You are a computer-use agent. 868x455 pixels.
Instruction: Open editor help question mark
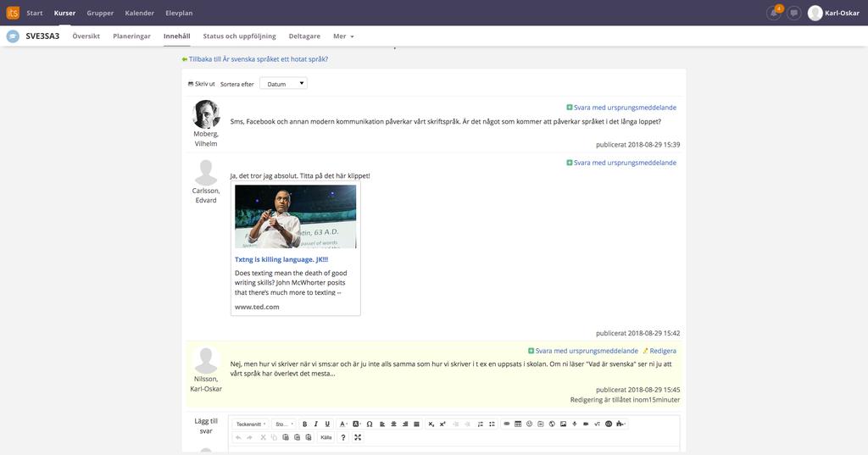(343, 437)
